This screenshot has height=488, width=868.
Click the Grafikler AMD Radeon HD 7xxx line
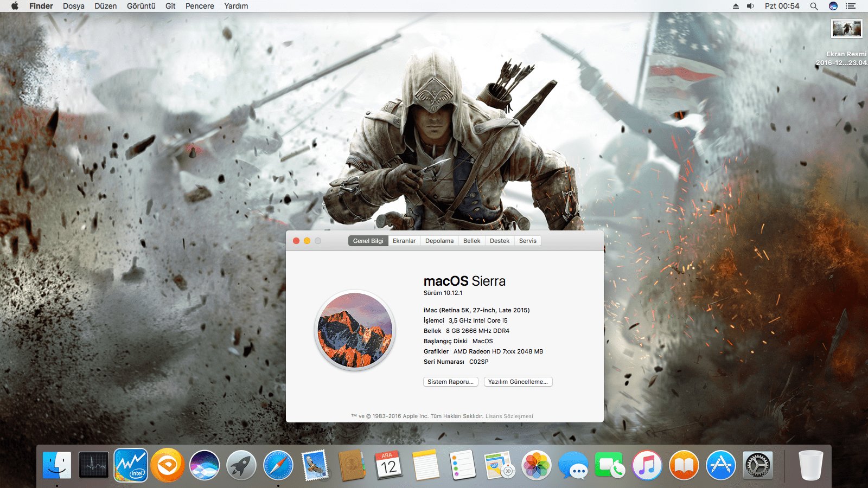click(483, 351)
